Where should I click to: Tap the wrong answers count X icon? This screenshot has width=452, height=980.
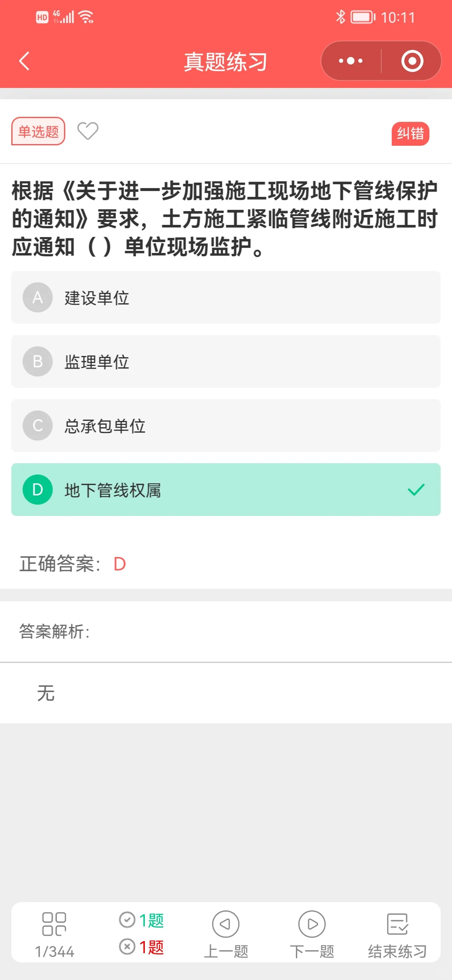tap(127, 946)
